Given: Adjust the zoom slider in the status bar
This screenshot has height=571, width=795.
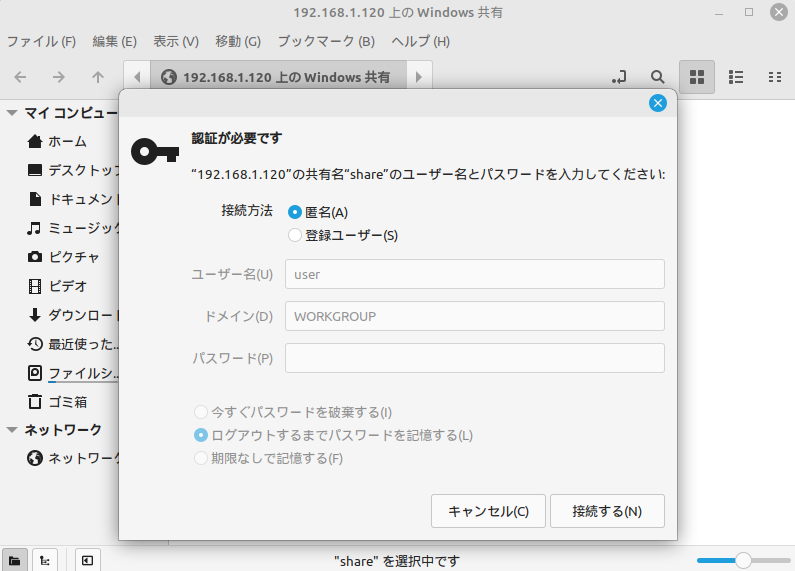Looking at the screenshot, I should [x=743, y=560].
